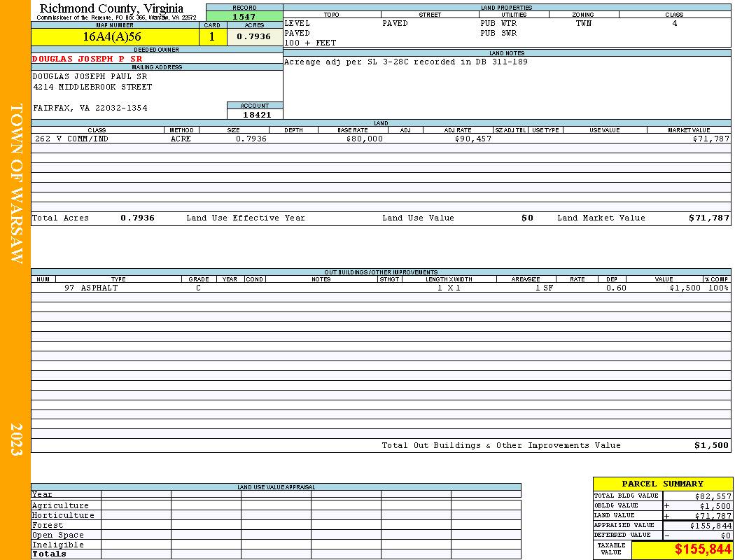This screenshot has height=560, width=735.
Task: Click the red taxable value $155,844
Action: [x=703, y=549]
